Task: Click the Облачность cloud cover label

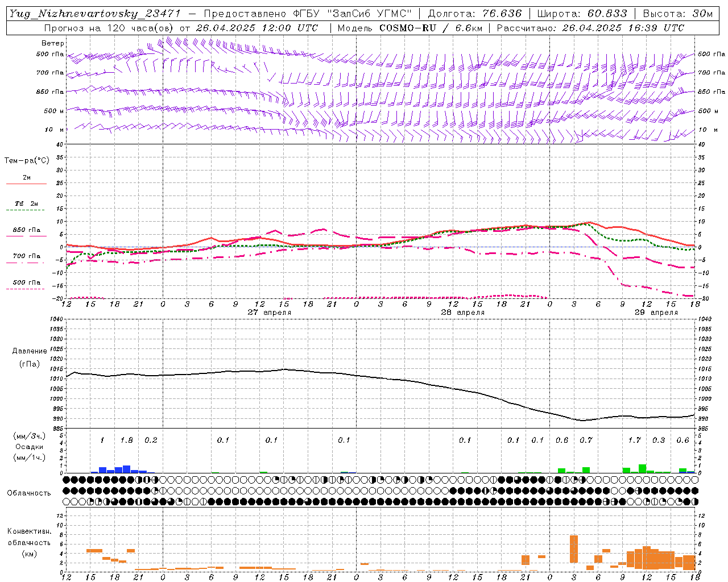Action: 29,493
